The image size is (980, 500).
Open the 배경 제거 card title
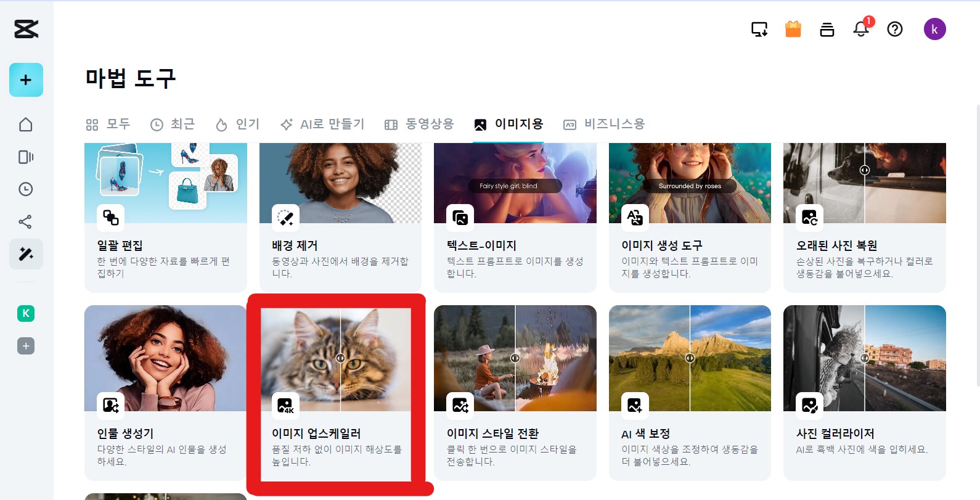point(295,245)
